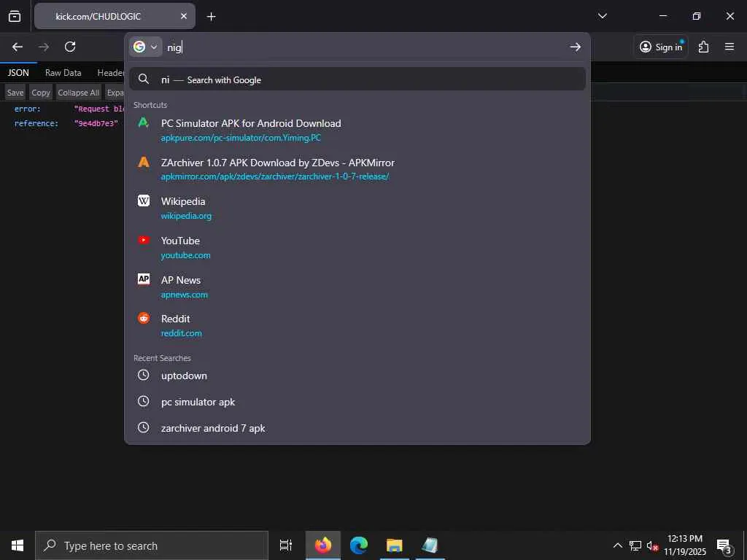Click the apkpure.com/pc-simulator URL
Image resolution: width=747 pixels, height=560 pixels.
pyautogui.click(x=241, y=138)
